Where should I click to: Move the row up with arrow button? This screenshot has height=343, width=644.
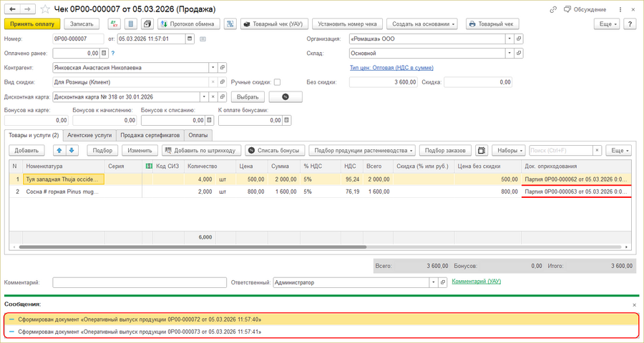tap(59, 151)
